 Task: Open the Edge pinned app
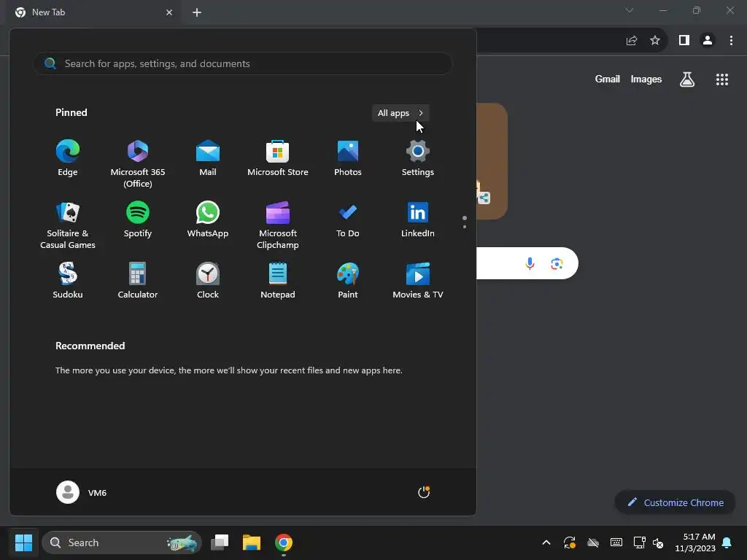point(68,158)
